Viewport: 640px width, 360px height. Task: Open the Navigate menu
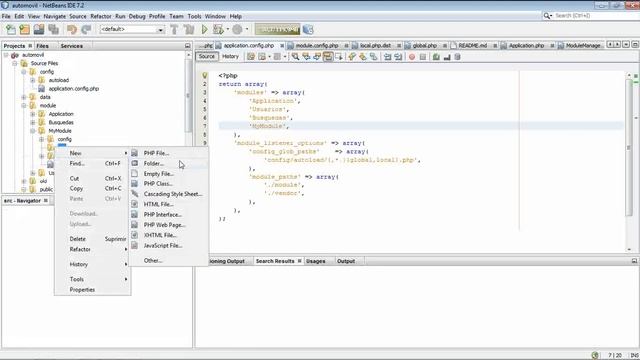pos(55,16)
